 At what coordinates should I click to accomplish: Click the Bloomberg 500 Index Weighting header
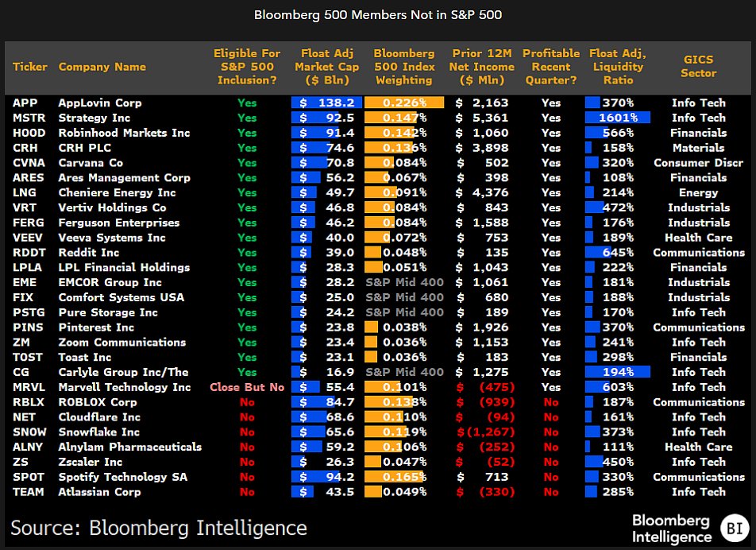[404, 67]
